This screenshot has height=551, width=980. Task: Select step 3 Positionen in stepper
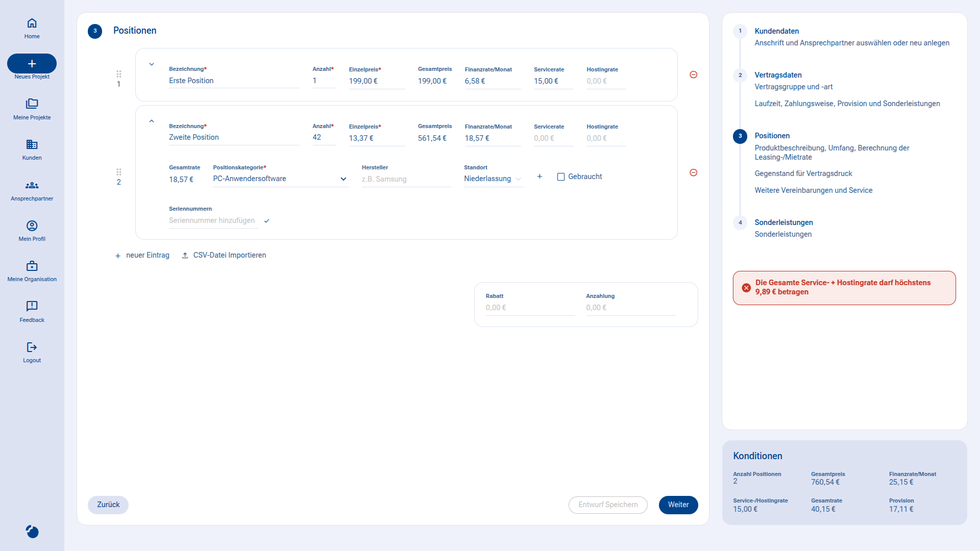pos(772,136)
